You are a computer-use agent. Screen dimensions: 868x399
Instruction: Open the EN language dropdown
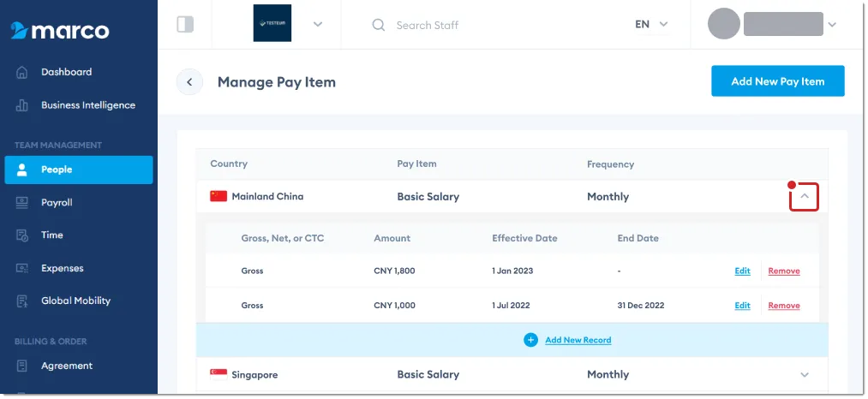click(x=651, y=24)
